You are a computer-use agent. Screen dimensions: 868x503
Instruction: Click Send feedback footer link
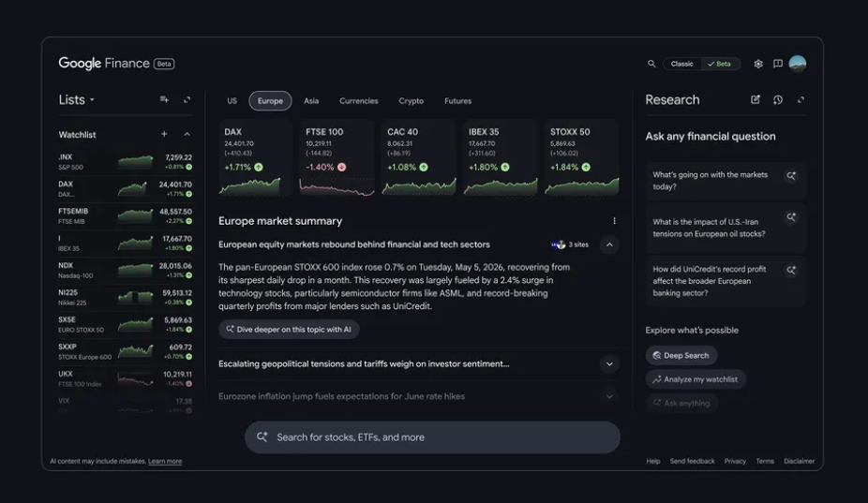point(692,462)
